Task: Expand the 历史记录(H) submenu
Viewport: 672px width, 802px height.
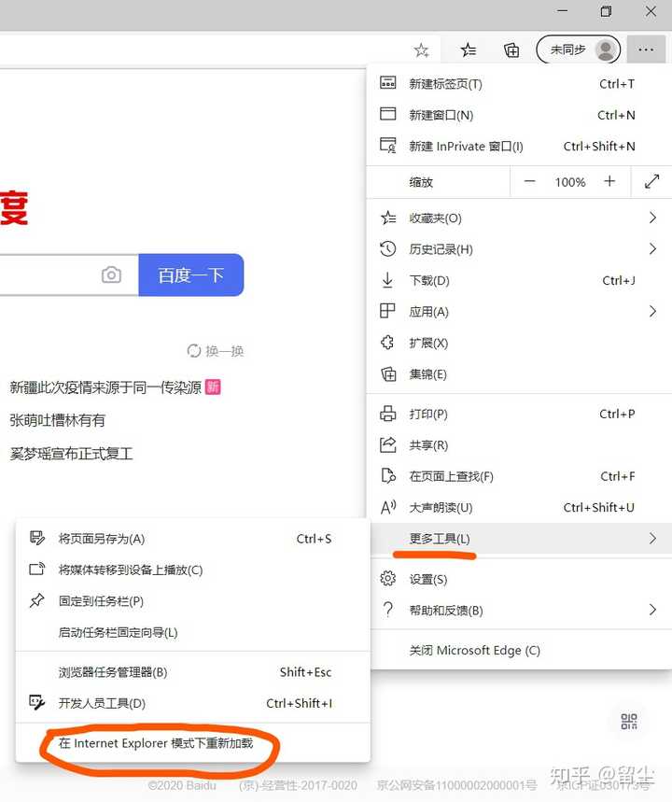Action: [x=519, y=249]
